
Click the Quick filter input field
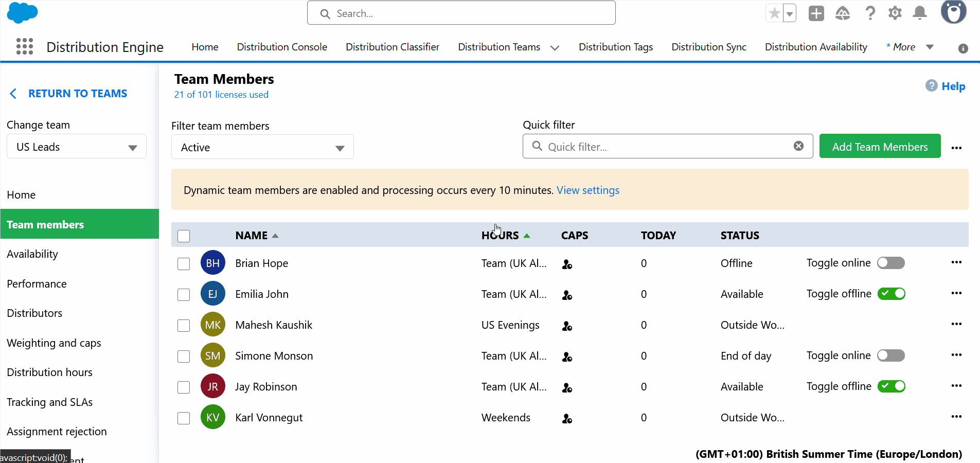667,147
